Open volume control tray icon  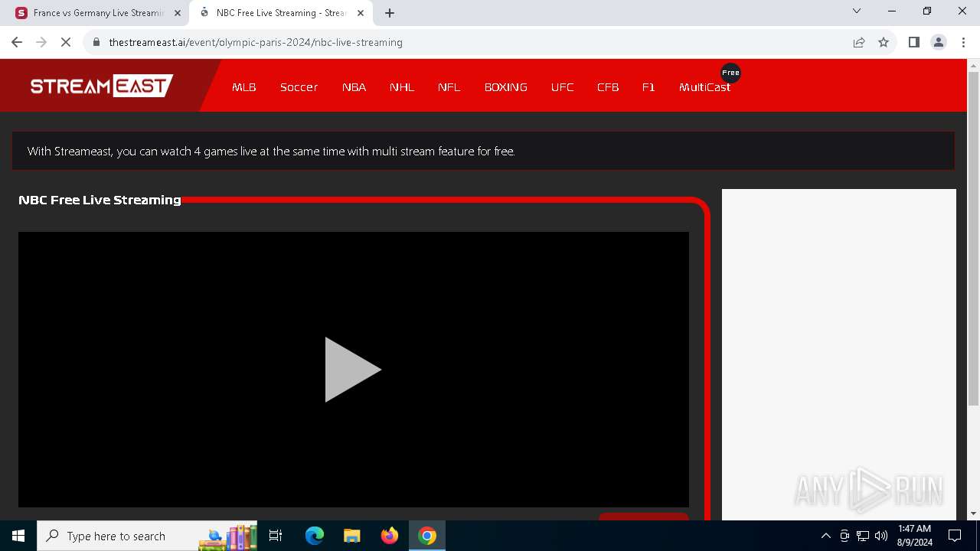pyautogui.click(x=881, y=536)
